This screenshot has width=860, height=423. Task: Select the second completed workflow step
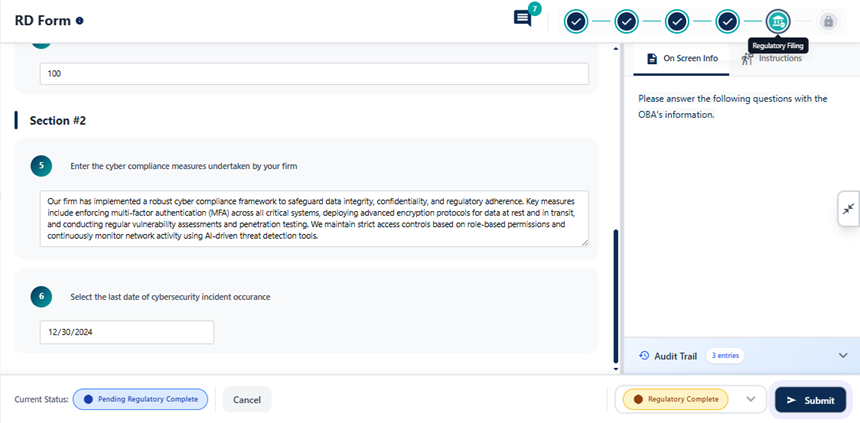pos(626,22)
